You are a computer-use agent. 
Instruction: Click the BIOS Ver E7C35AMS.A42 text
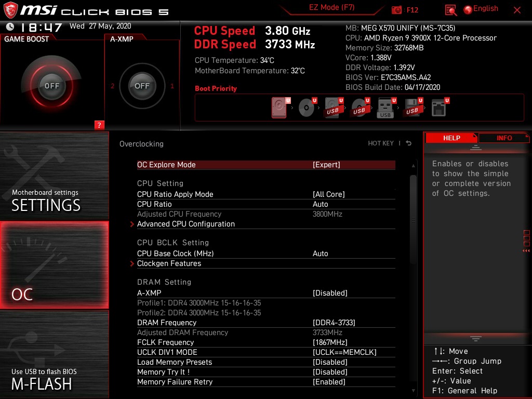pos(388,77)
